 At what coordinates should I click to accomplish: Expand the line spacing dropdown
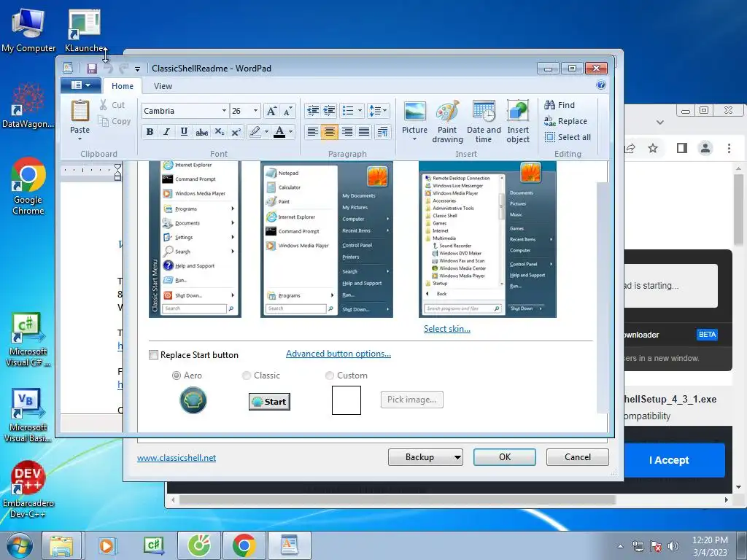tap(385, 111)
